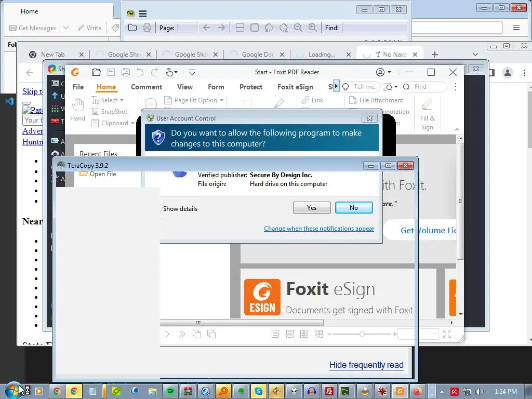Click Find field in small PDF viewer
Screen dimensions: 532x399
(x=375, y=28)
